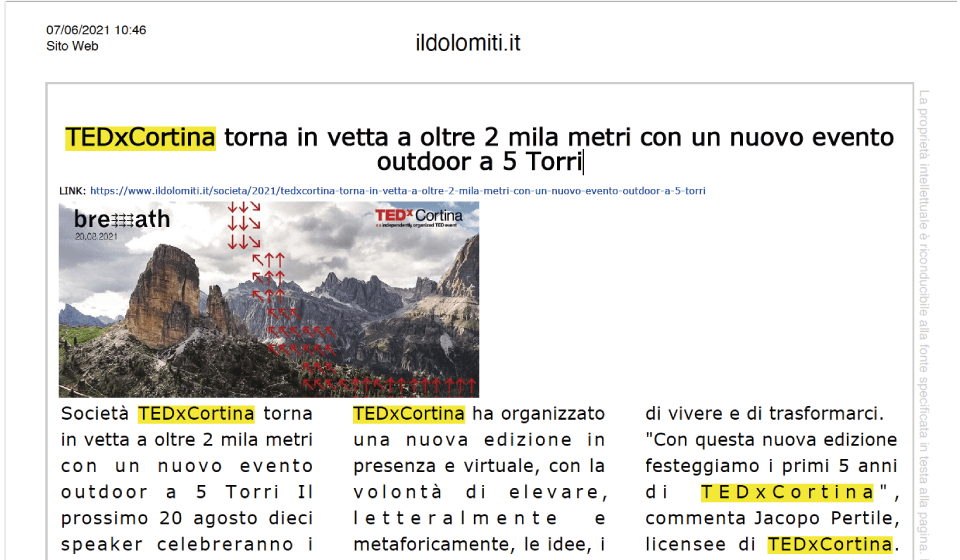Viewport: 960px width, 560px height.
Task: Click the highlighted TEDxCortina in the headline
Action: tap(140, 137)
